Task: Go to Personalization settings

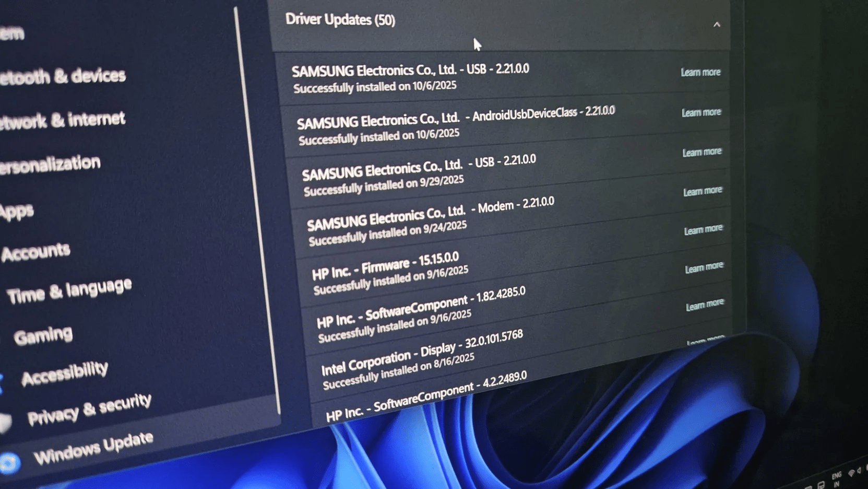Action: (x=50, y=165)
